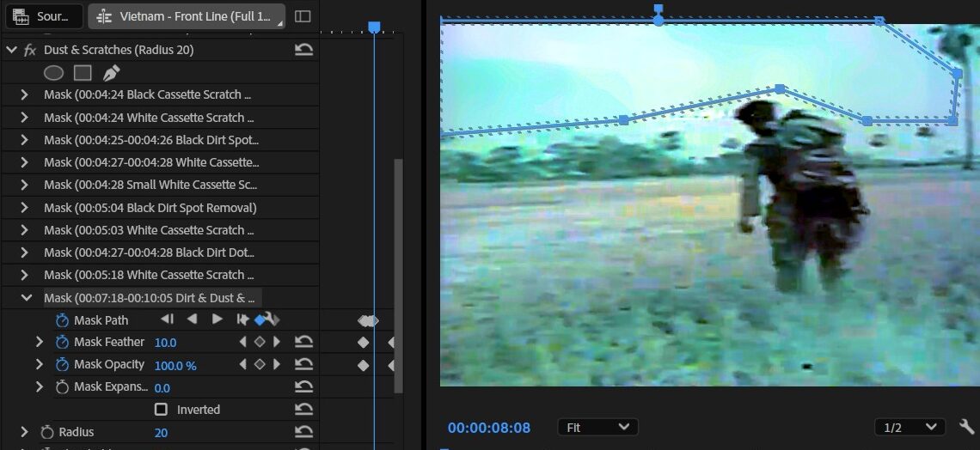
Task: Switch to the Source tab
Action: coord(45,16)
